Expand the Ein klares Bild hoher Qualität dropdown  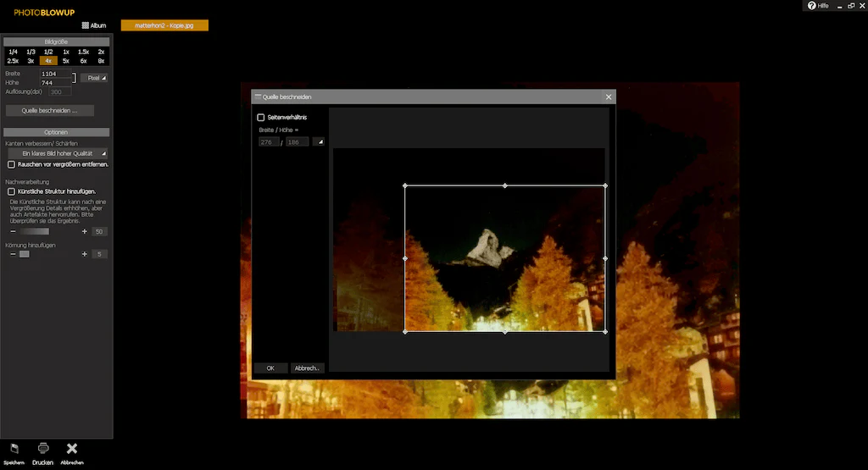click(57, 153)
